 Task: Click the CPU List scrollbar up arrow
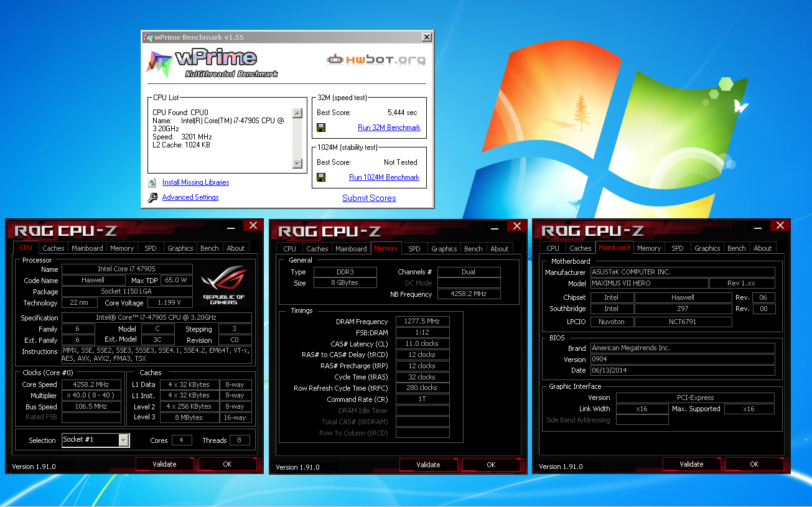pyautogui.click(x=297, y=113)
